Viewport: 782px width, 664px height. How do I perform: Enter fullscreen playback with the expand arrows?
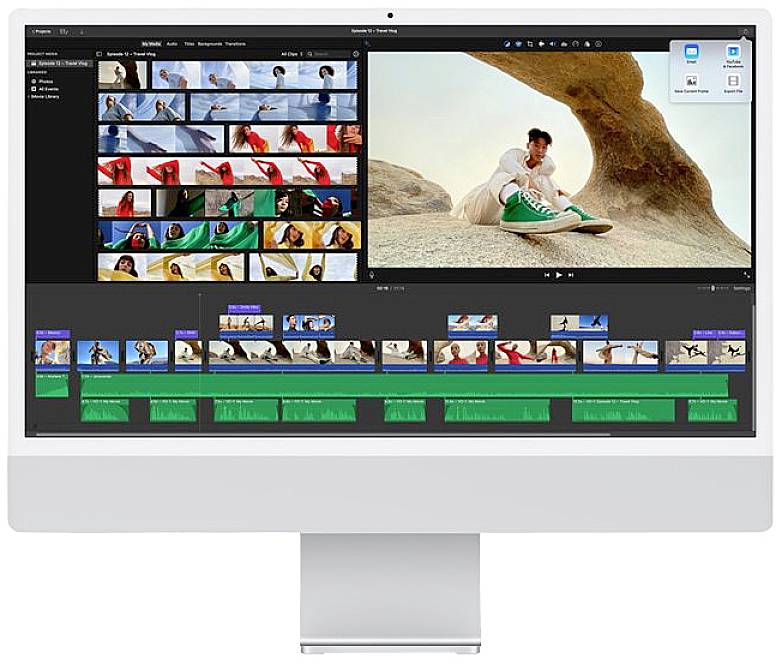click(x=746, y=274)
